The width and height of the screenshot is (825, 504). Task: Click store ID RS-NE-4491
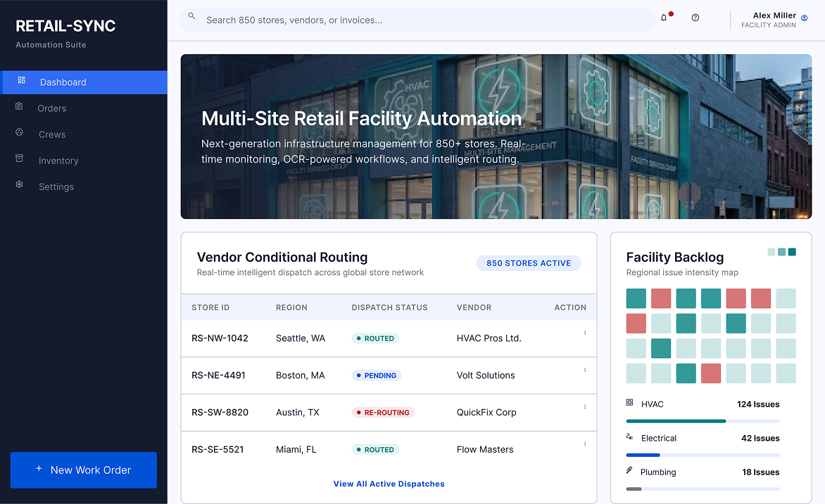pos(218,375)
